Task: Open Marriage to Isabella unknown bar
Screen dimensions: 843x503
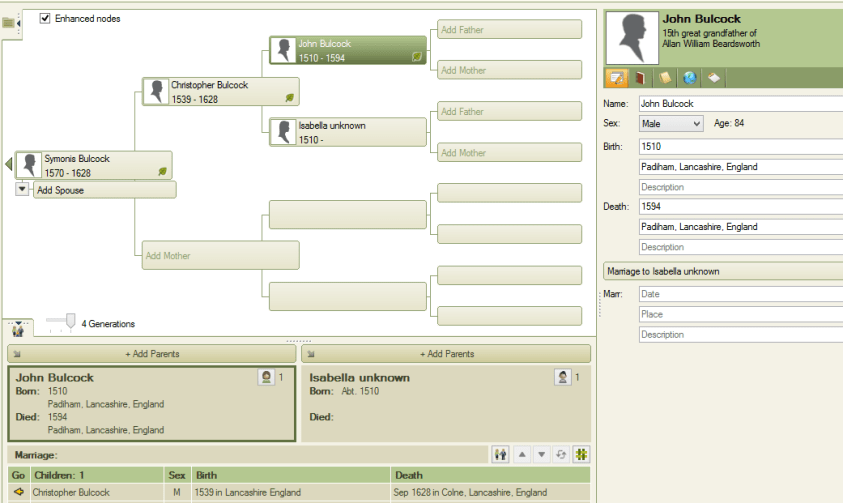Action: [723, 271]
